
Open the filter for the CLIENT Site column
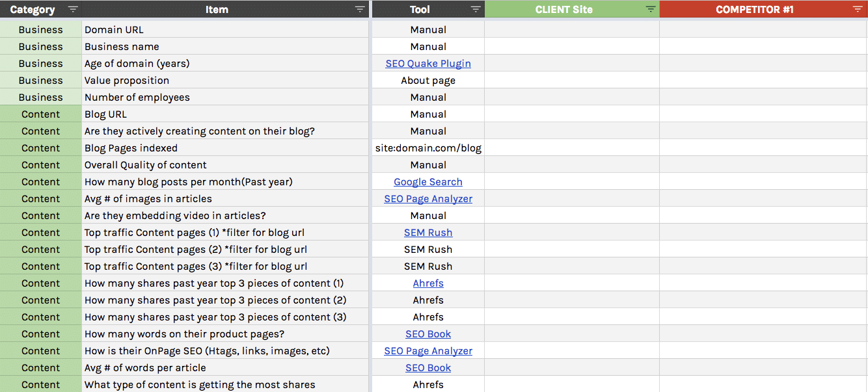(x=650, y=9)
